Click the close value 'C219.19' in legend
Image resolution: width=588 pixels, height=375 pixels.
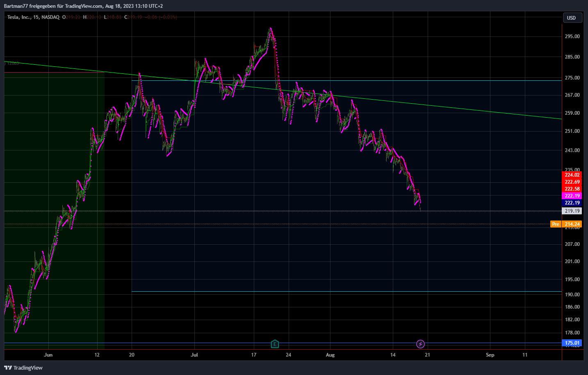(133, 17)
